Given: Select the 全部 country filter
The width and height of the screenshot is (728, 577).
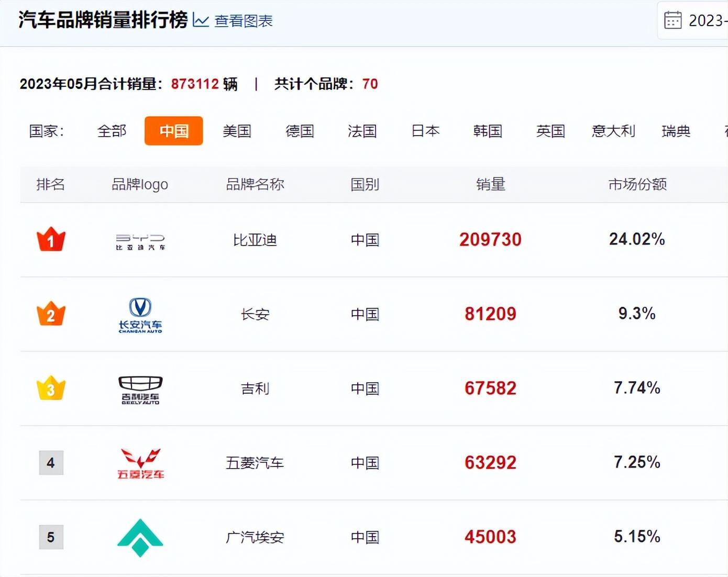Looking at the screenshot, I should tap(112, 131).
